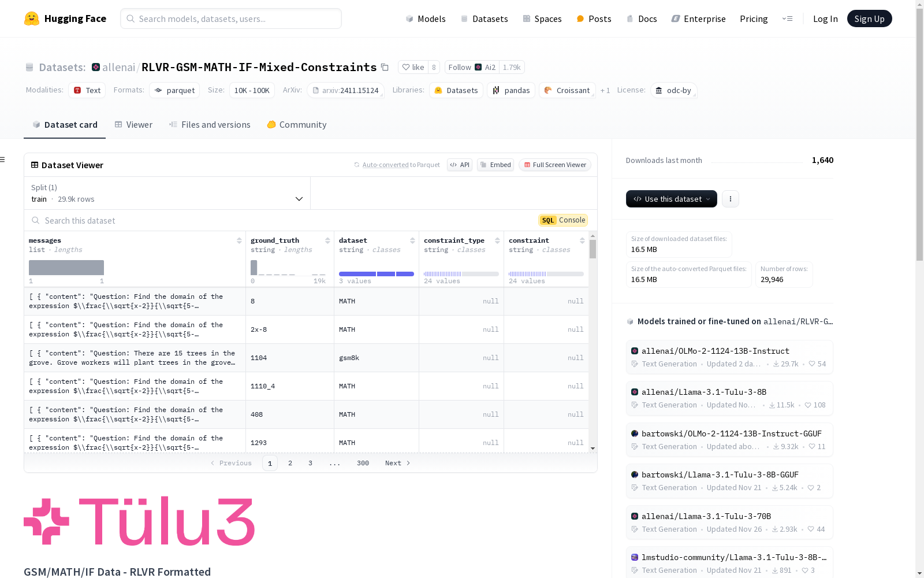Click the messages lengths histogram bar
This screenshot has height=578, width=924.
(x=66, y=268)
